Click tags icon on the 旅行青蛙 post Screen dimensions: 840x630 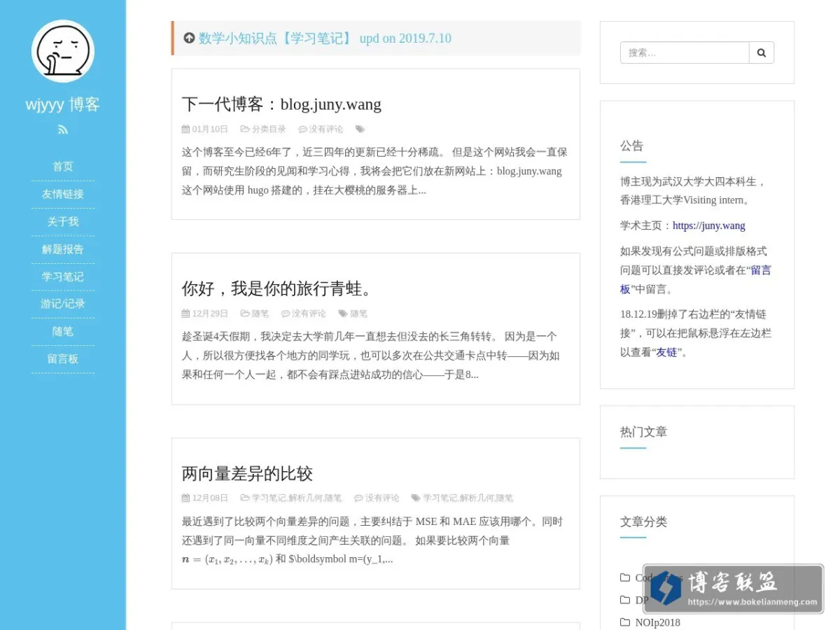click(x=343, y=314)
